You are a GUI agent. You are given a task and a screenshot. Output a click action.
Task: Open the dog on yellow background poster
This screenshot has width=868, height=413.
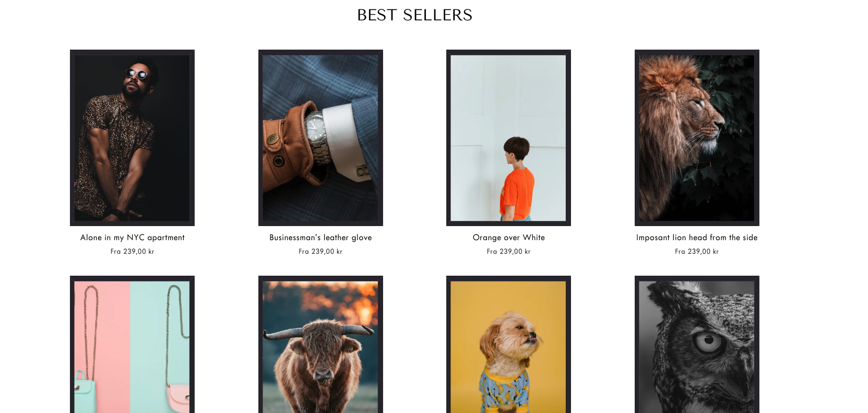point(508,345)
